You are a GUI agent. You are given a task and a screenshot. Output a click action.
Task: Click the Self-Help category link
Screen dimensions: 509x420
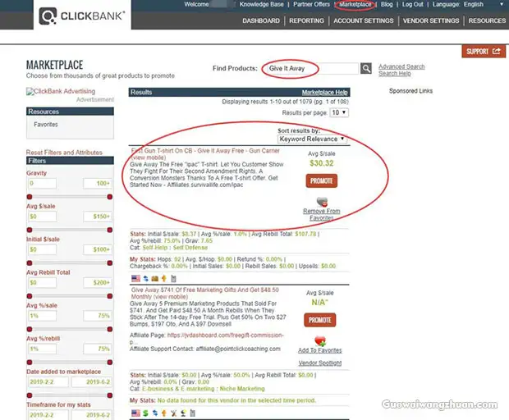(x=155, y=248)
